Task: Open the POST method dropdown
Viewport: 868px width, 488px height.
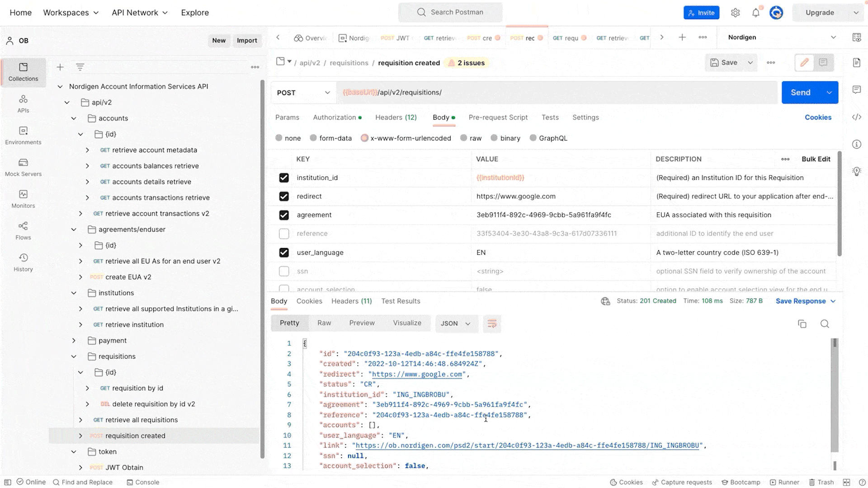Action: point(303,93)
